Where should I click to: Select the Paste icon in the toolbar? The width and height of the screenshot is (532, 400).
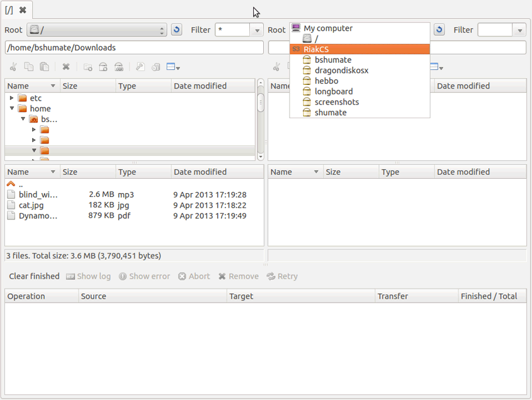pos(44,67)
